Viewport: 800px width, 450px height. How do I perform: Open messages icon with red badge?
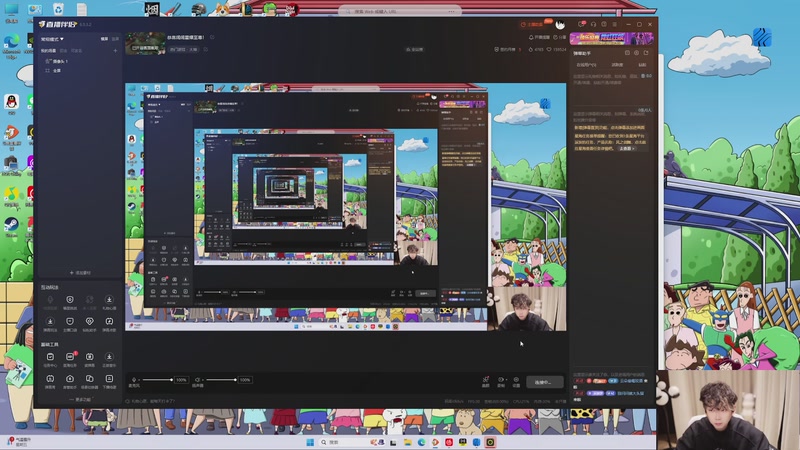click(x=581, y=24)
